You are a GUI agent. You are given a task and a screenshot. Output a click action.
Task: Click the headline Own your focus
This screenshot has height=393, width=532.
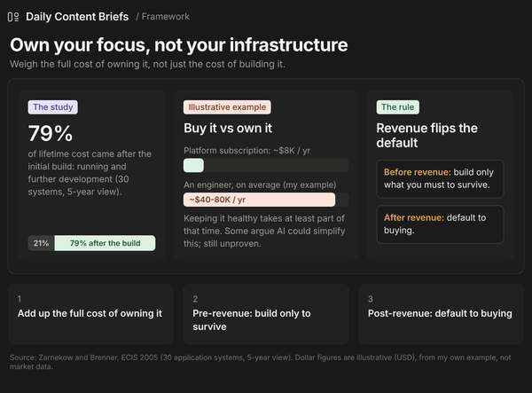coord(179,44)
